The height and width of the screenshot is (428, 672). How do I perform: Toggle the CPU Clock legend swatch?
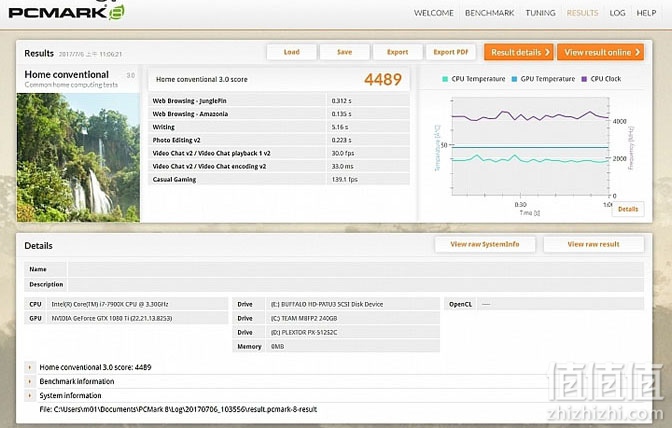click(584, 79)
